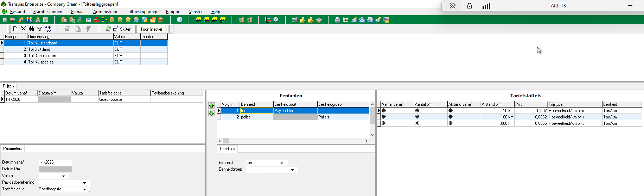Click the round globe icon in the green toolbar
The image size is (644, 196).
coord(179,20)
